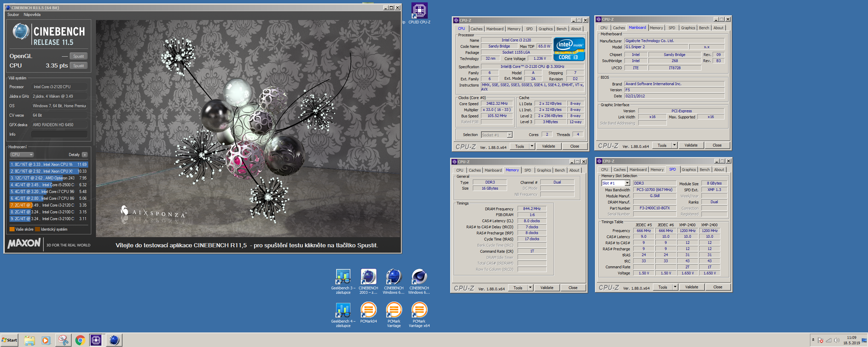Launch Google Chrome from the taskbar
The width and height of the screenshot is (868, 347).
[80, 340]
